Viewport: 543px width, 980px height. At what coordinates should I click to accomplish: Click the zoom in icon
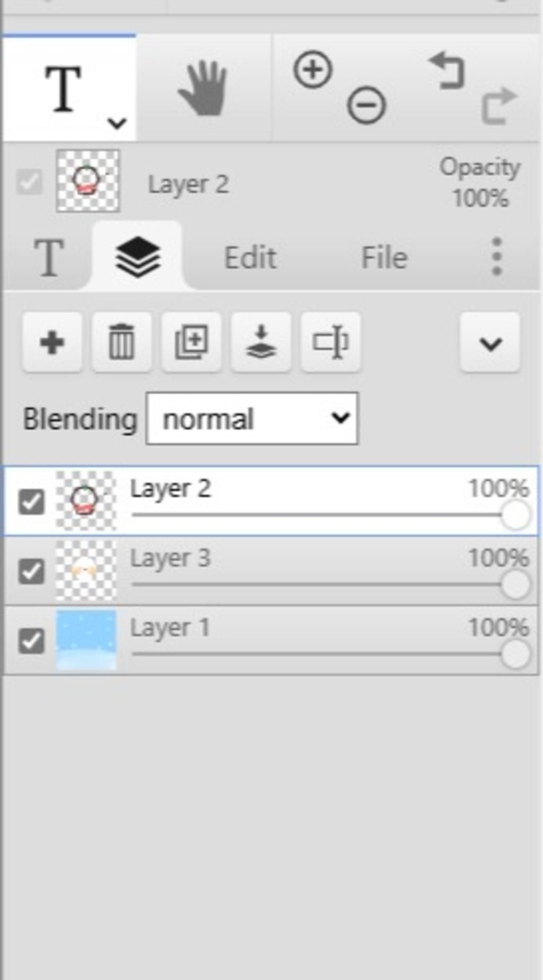[x=312, y=69]
